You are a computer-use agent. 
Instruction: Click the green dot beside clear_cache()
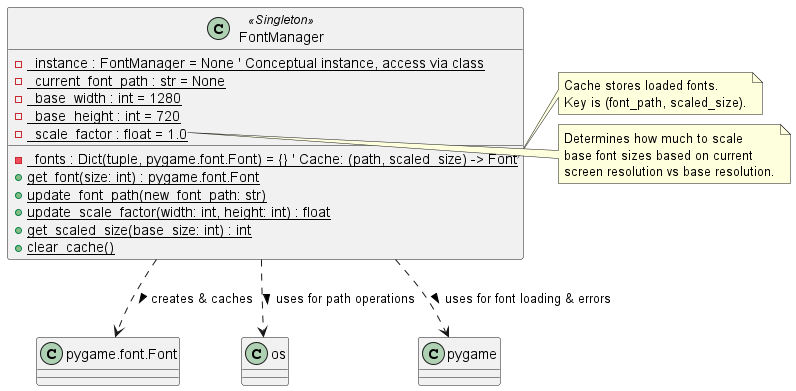(19, 249)
